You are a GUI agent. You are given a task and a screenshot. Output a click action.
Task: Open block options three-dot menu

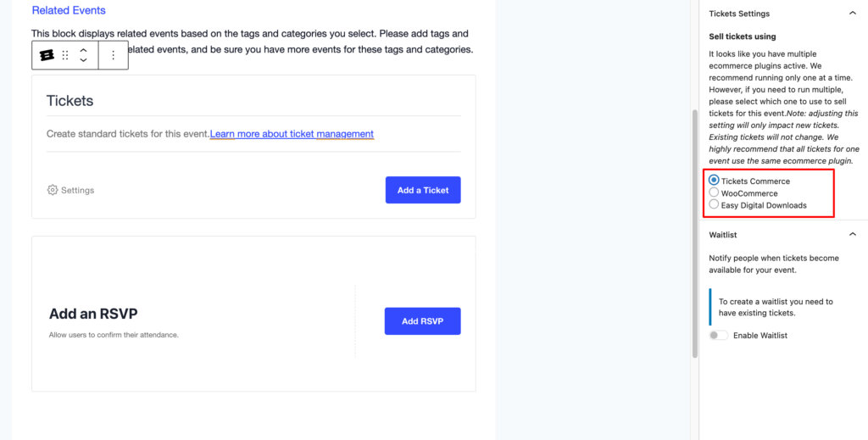tap(113, 55)
